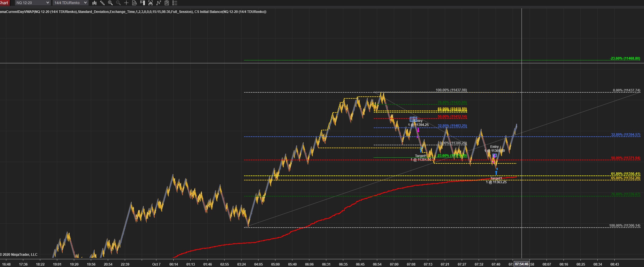Click the 76.80% (11336.67) green Fibonacci label
Image resolution: width=644 pixels, height=267 pixels.
pos(626,194)
